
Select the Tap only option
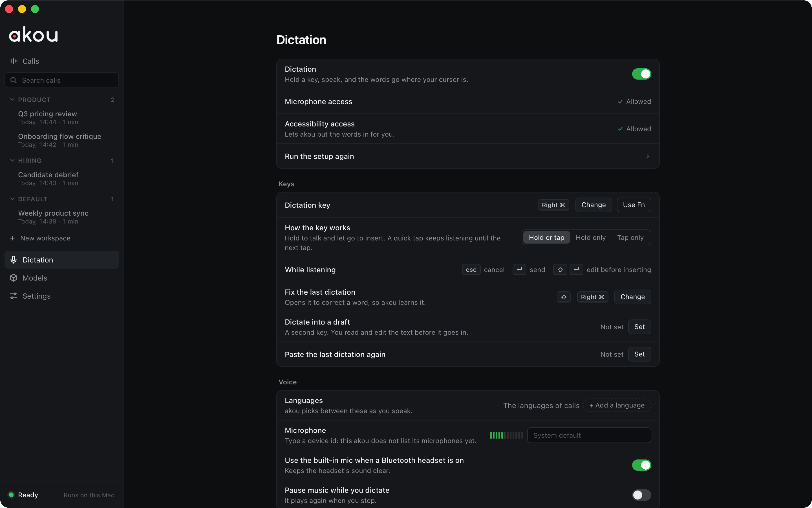coord(630,238)
